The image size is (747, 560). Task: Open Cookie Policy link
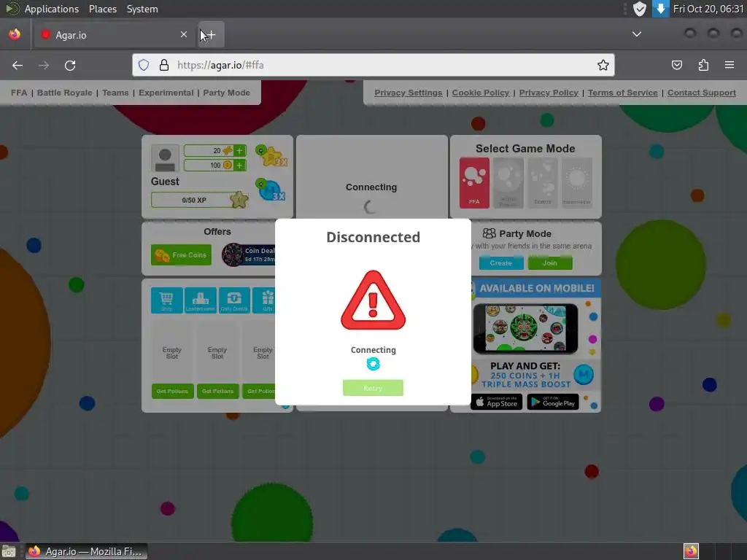point(481,93)
